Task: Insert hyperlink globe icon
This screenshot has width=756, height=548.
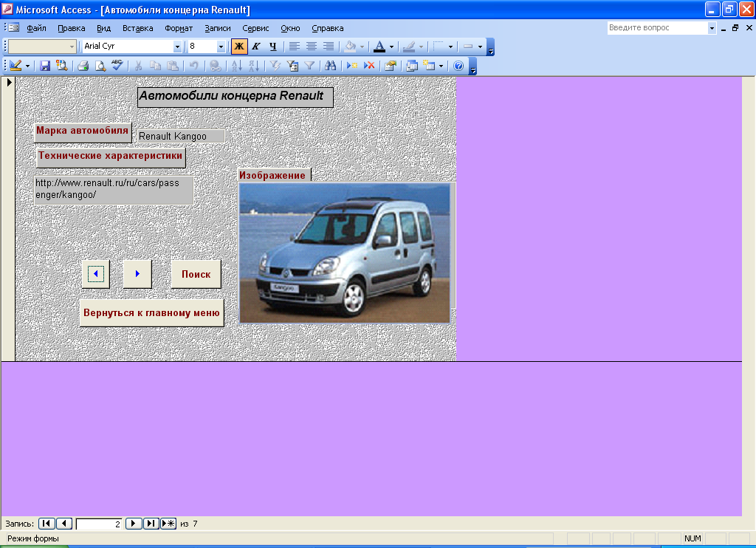Action: [216, 66]
